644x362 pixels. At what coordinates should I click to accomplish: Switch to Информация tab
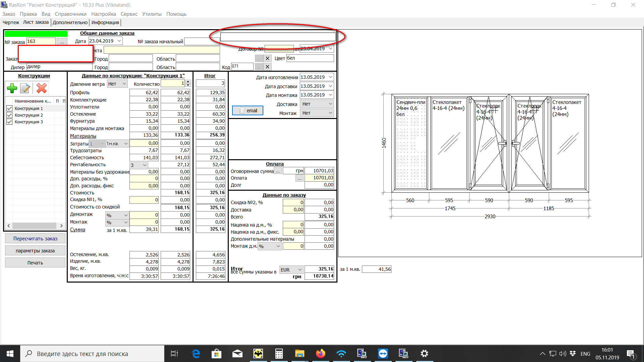(105, 22)
